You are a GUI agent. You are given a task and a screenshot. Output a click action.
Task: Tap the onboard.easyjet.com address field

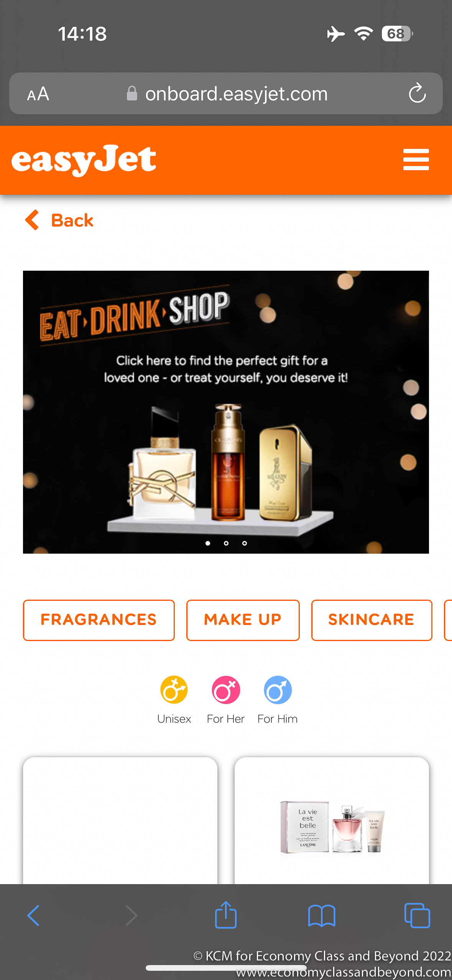tap(226, 94)
